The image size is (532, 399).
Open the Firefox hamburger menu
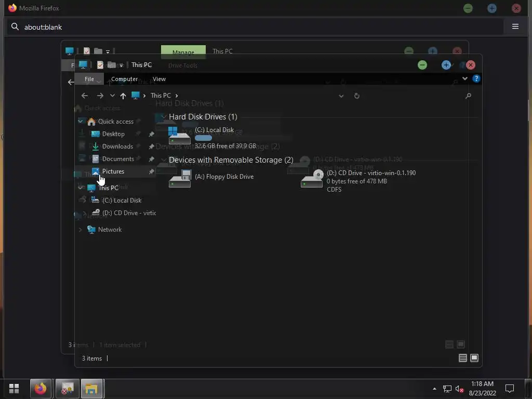click(x=515, y=26)
